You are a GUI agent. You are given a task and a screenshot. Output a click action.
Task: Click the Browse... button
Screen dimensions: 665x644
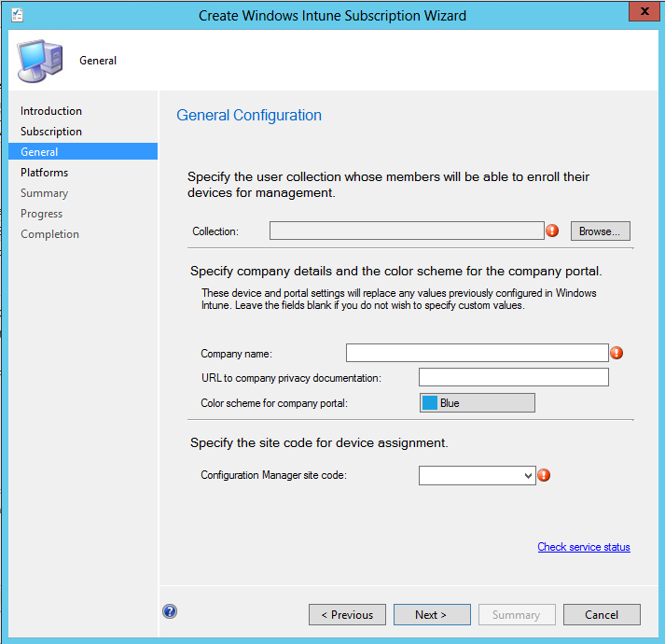tap(600, 231)
